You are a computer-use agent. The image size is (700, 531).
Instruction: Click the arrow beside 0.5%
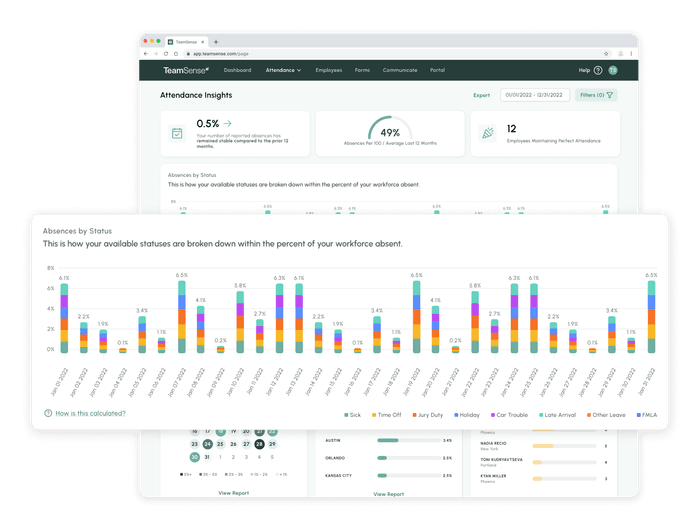point(227,123)
